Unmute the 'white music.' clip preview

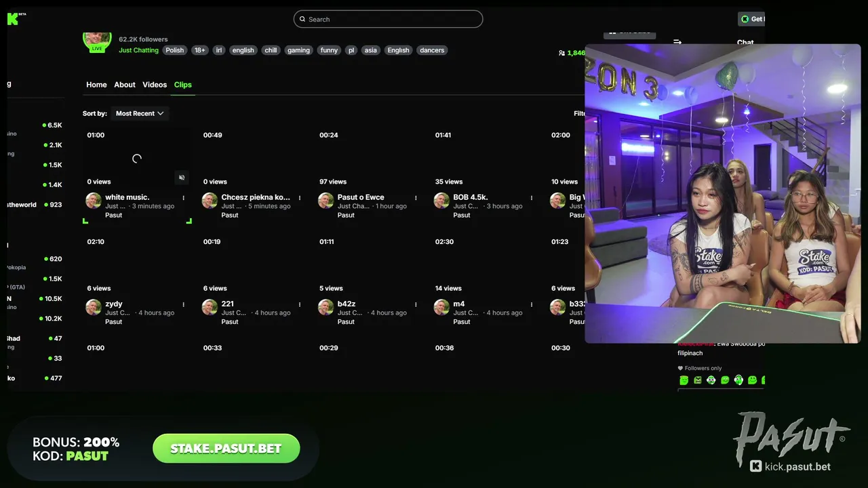[x=182, y=178]
